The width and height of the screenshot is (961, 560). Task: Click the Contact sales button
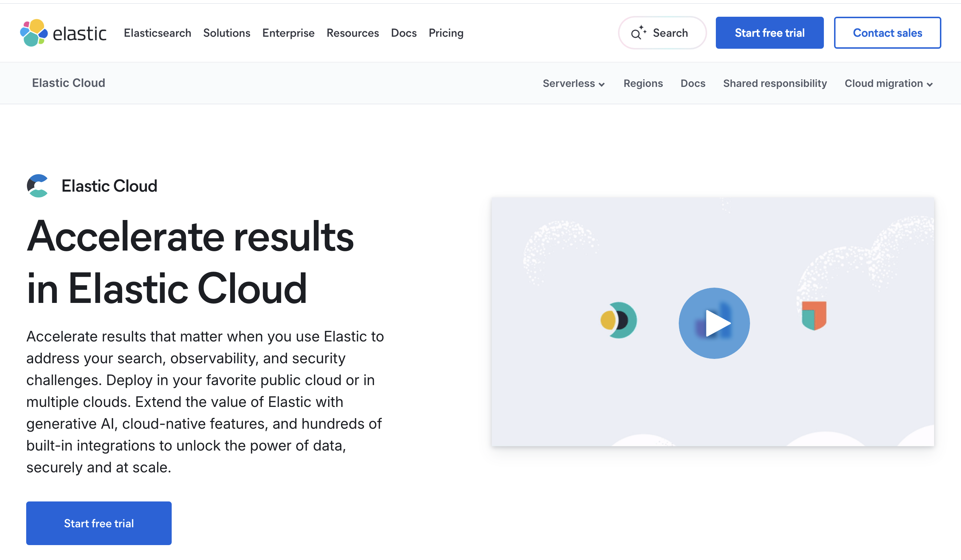[x=887, y=33]
